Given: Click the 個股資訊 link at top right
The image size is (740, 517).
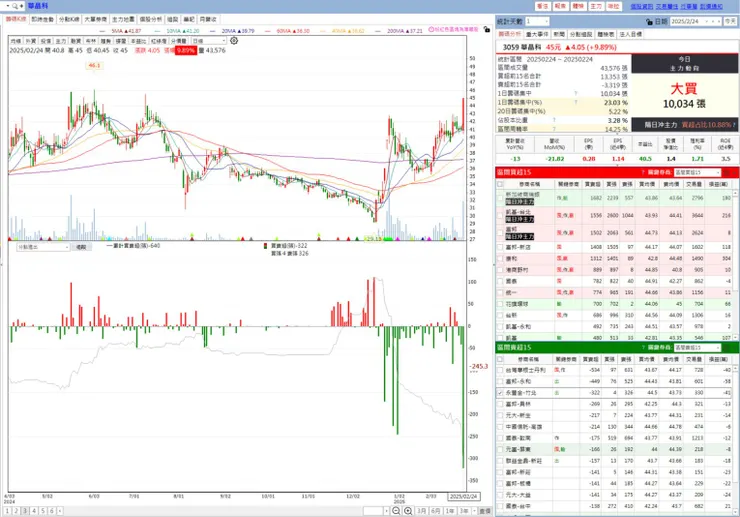Looking at the screenshot, I should (641, 6).
